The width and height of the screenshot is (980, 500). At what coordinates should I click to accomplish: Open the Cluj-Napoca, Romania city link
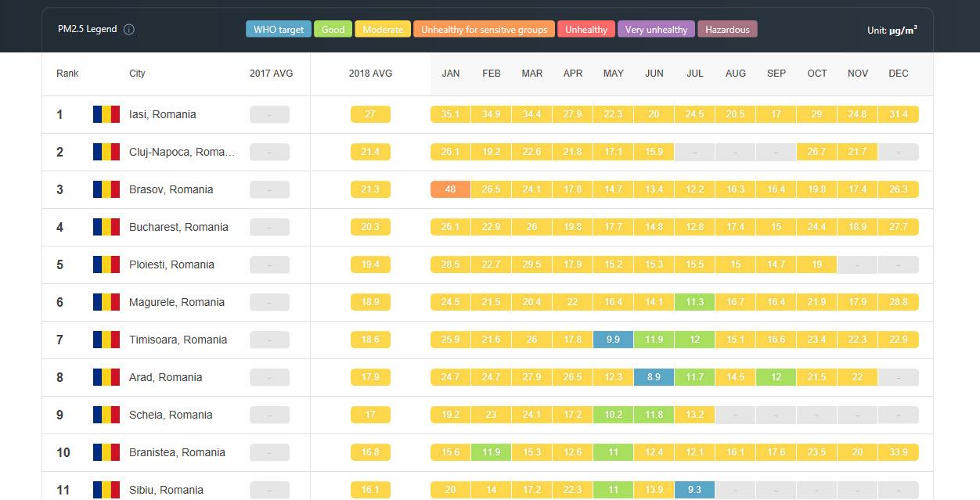(182, 152)
